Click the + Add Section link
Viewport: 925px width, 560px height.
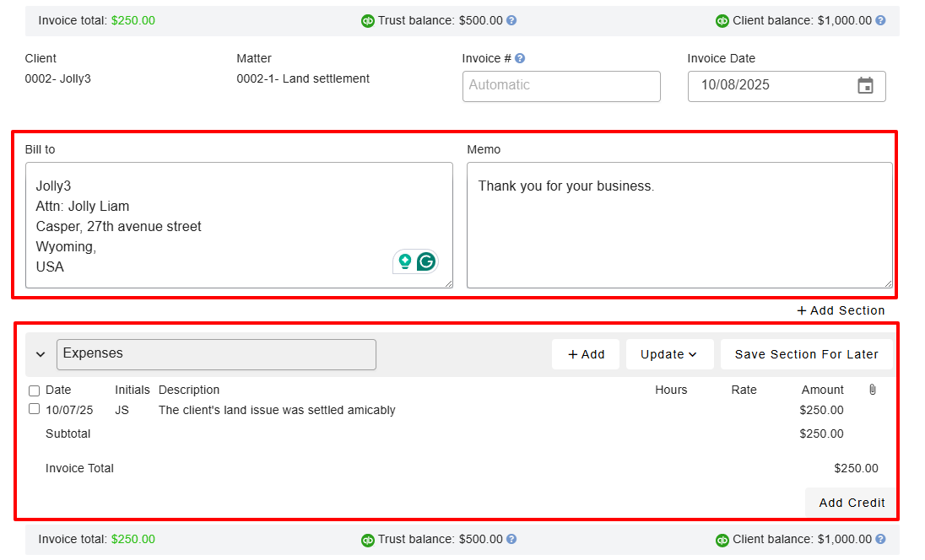point(841,310)
